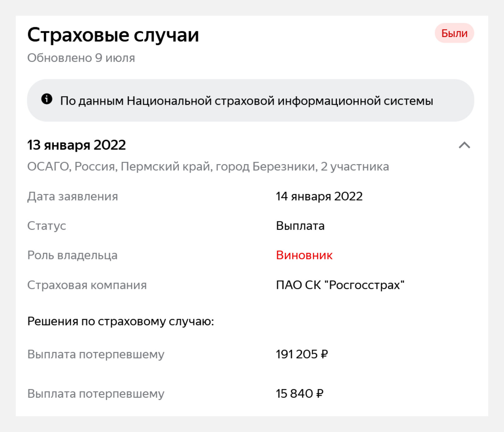This screenshot has width=504, height=432.
Task: Click the info icon in the banner
Action: coord(47,99)
